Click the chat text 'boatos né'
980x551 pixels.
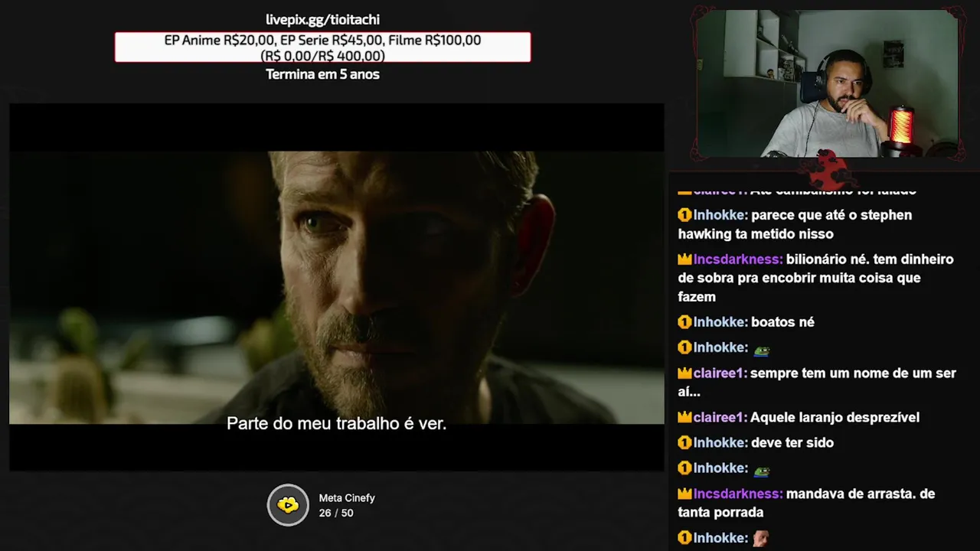[x=782, y=322]
